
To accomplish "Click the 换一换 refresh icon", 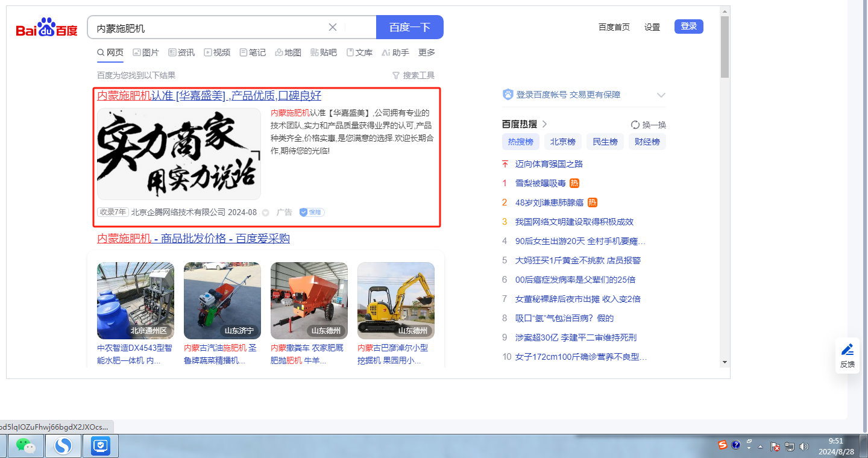I will click(635, 125).
